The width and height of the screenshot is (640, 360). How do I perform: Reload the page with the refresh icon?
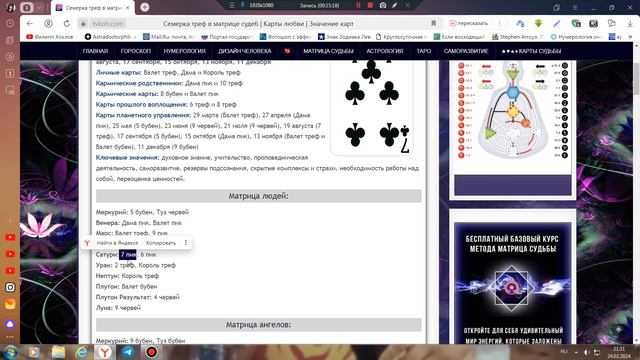pos(67,24)
